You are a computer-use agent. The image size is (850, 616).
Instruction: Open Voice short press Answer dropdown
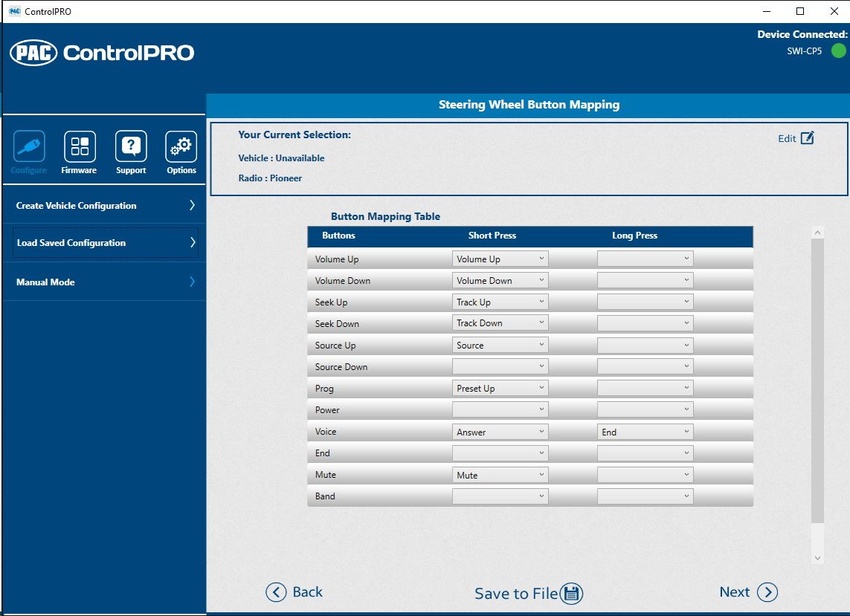(500, 432)
